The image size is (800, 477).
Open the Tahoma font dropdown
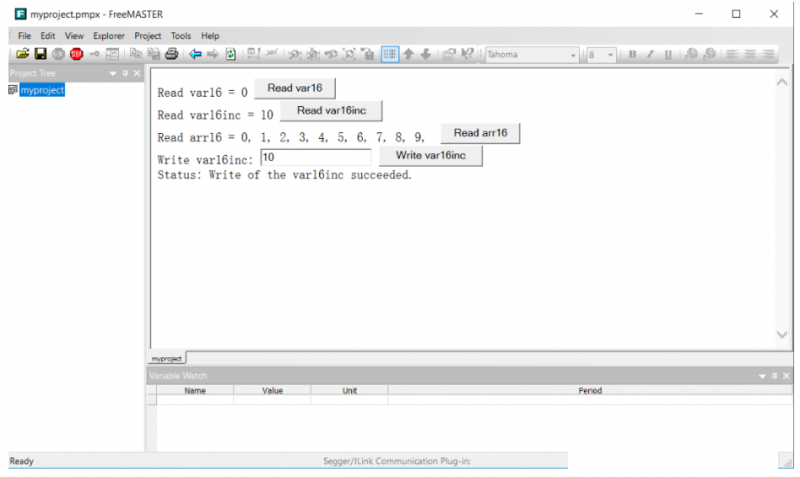(573, 55)
